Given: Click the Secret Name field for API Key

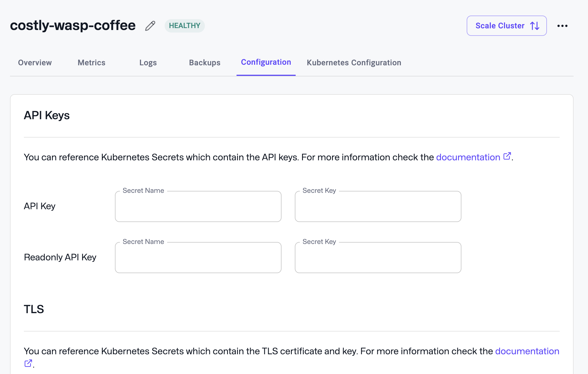Looking at the screenshot, I should (x=198, y=206).
